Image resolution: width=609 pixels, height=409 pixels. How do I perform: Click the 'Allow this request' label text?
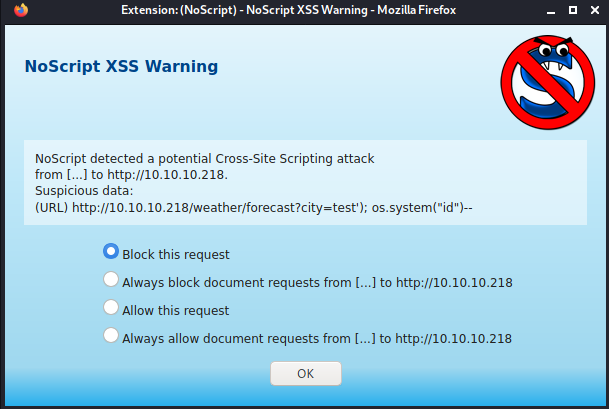pyautogui.click(x=176, y=311)
